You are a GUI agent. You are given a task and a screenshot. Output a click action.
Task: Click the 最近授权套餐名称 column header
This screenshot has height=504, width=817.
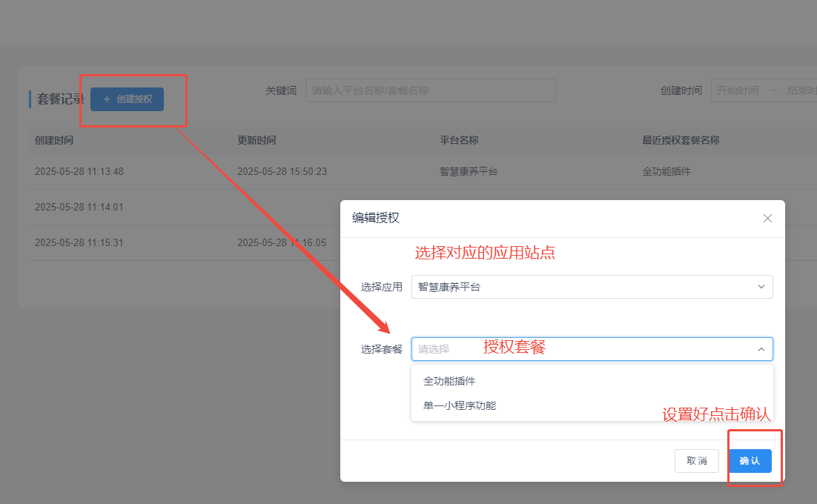[681, 140]
